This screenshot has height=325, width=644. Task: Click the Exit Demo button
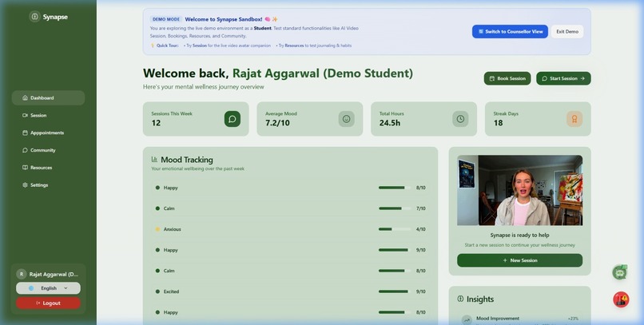pyautogui.click(x=567, y=32)
